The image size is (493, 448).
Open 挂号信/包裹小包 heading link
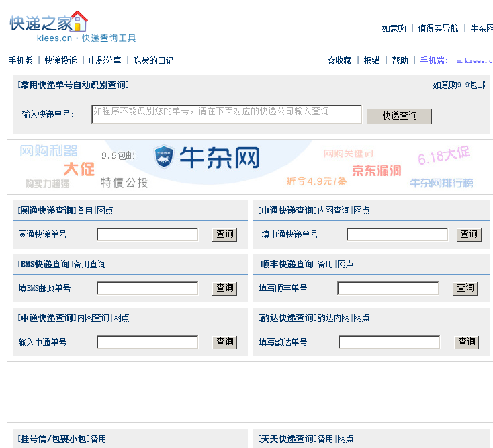point(53,439)
